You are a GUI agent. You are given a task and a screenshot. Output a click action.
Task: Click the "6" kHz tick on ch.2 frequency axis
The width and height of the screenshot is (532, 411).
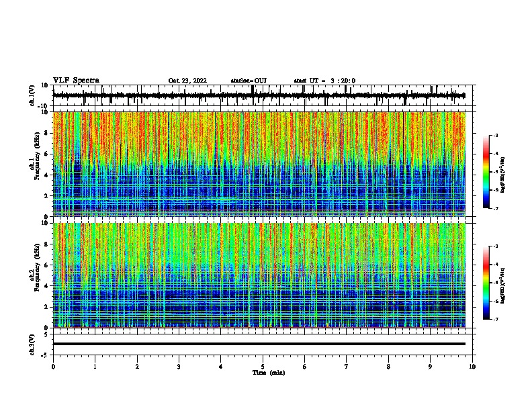[47, 265]
